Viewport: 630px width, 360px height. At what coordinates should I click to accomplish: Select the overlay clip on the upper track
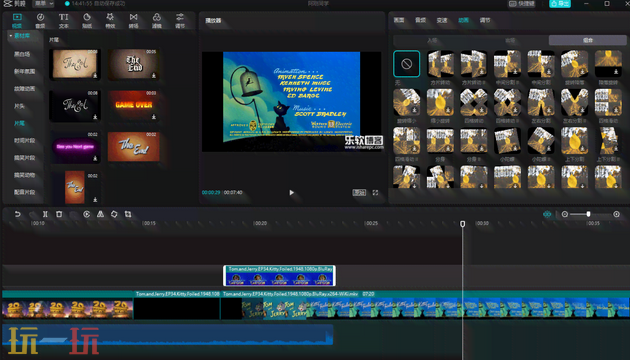click(x=279, y=276)
